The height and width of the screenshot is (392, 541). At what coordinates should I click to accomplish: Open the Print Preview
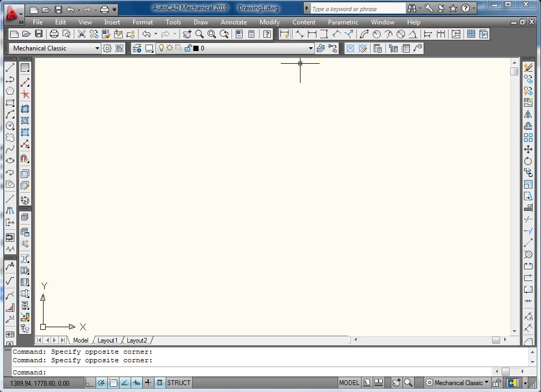(x=66, y=33)
